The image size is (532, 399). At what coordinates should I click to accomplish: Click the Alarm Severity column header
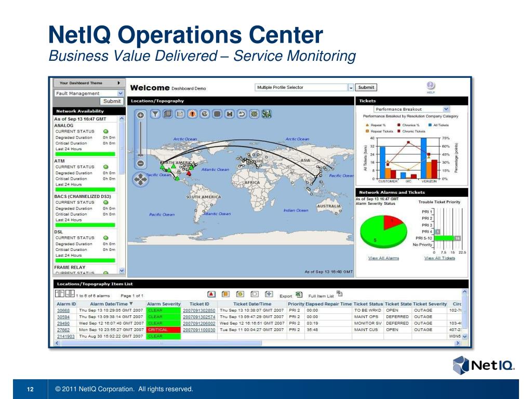pos(164,304)
